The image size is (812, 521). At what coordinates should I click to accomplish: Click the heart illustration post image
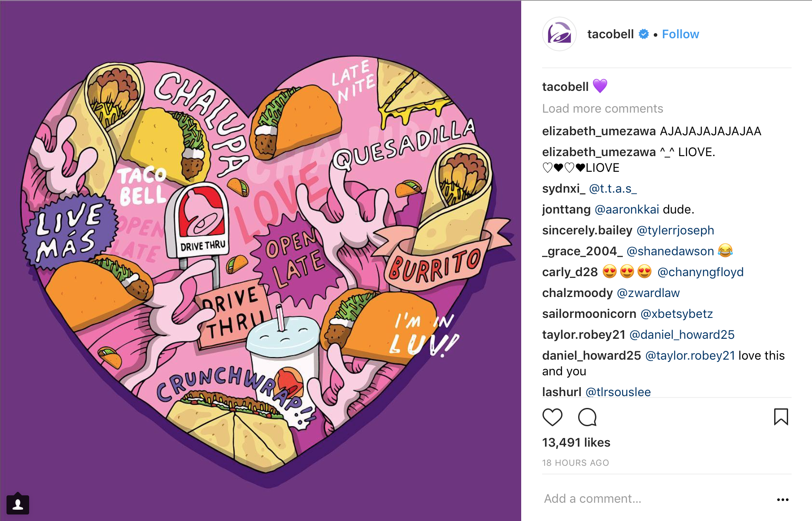[261, 260]
